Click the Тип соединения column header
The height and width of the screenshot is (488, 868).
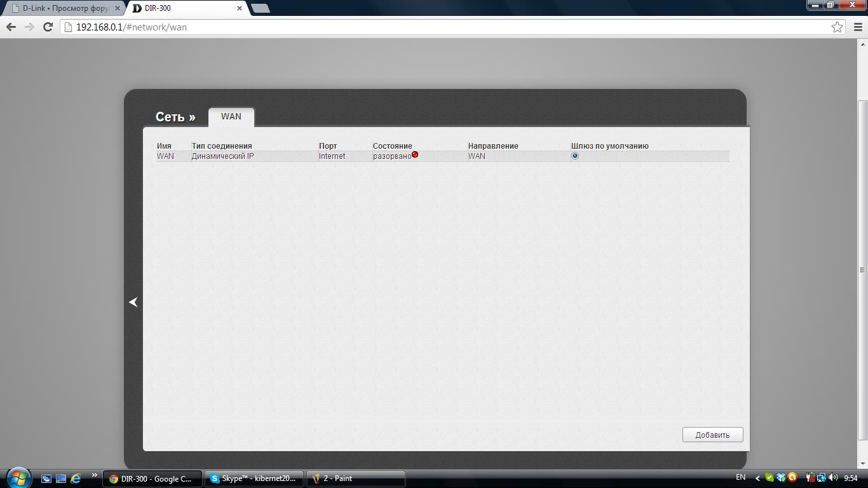(x=222, y=146)
